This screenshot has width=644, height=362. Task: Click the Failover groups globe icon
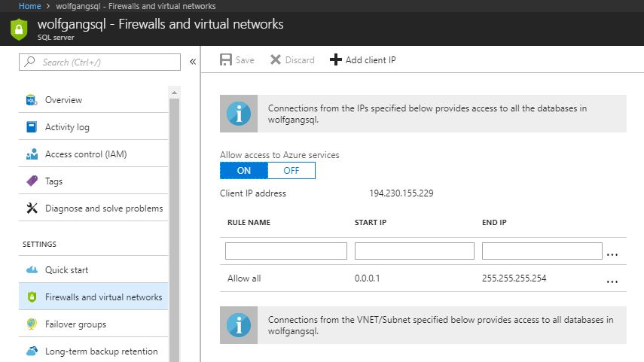coord(32,324)
